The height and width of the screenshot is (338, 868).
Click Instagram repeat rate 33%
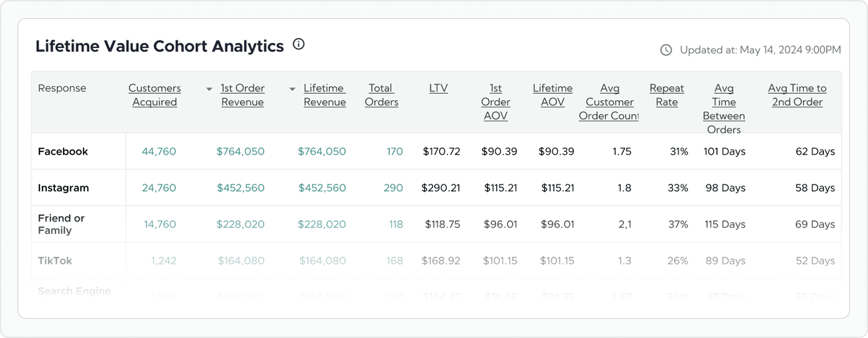pos(678,188)
